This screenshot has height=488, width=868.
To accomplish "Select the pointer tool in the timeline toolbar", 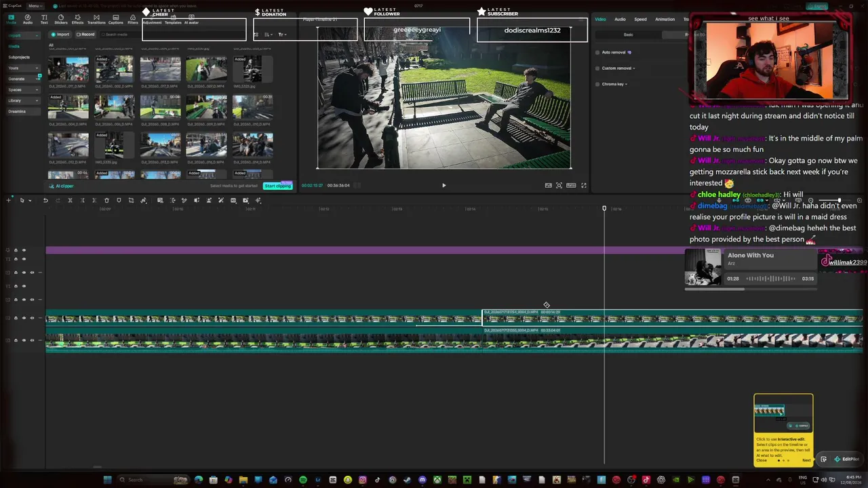I will pyautogui.click(x=22, y=200).
